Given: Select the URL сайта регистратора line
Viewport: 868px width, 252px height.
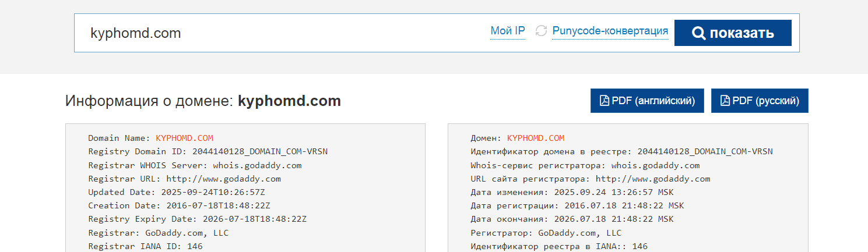Looking at the screenshot, I should (590, 179).
